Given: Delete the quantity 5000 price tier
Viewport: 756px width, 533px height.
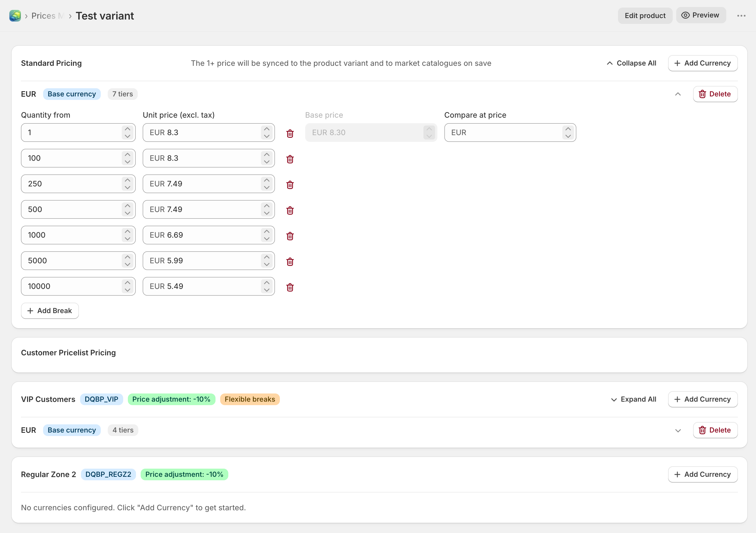Looking at the screenshot, I should [290, 262].
